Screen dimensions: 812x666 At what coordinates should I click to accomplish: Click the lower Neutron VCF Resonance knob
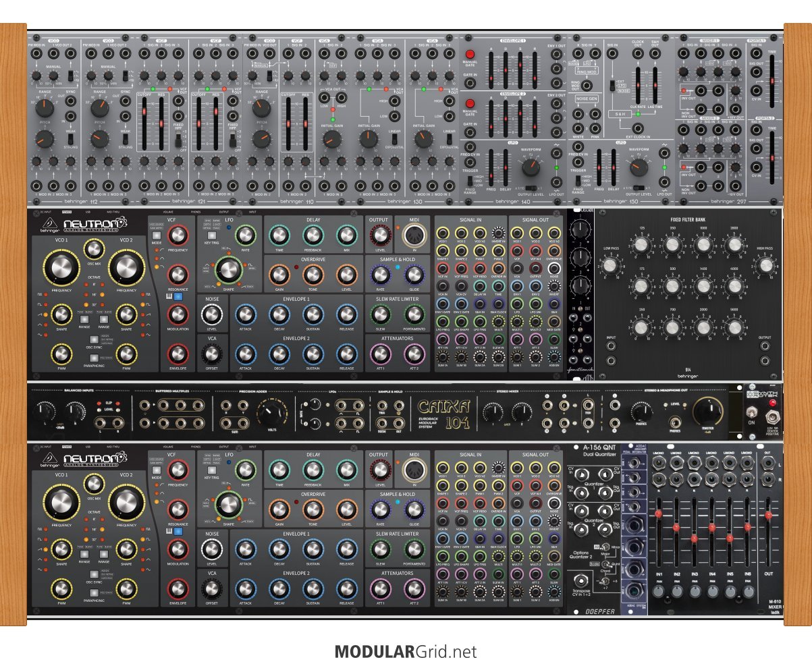click(178, 509)
